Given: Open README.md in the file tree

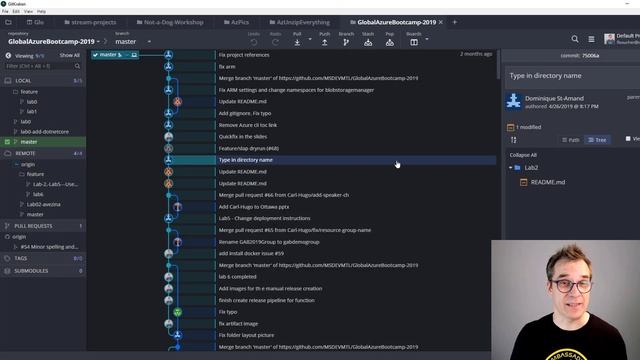Looking at the screenshot, I should 548,182.
